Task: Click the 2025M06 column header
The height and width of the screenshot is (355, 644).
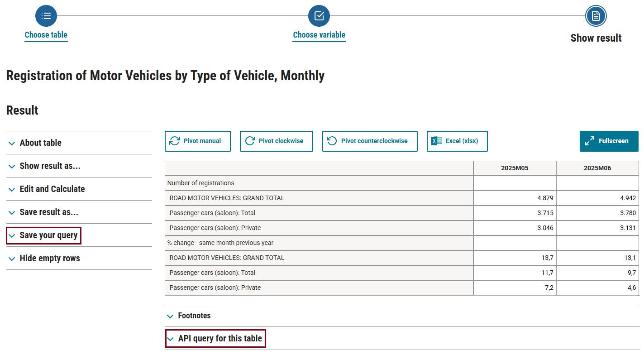Action: pos(597,168)
